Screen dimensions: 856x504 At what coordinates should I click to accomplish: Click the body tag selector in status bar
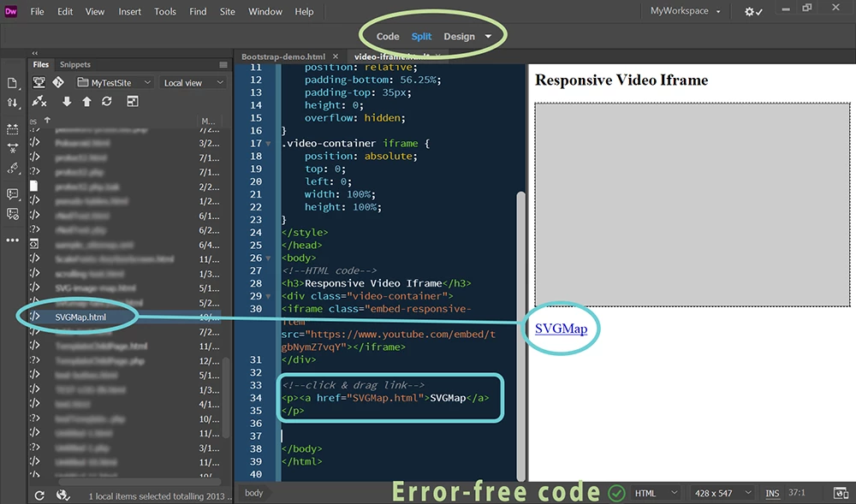pyautogui.click(x=254, y=493)
